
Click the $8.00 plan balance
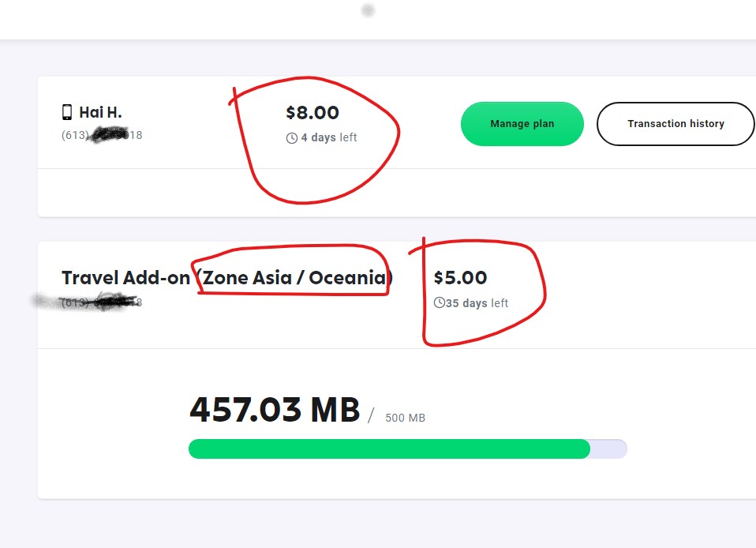pos(313,113)
